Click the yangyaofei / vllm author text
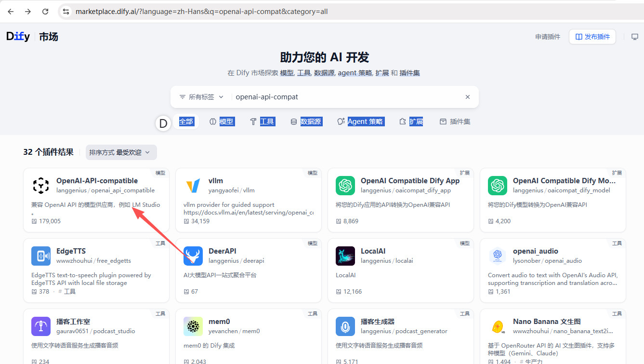Viewport: 644px width, 364px height. click(x=232, y=190)
